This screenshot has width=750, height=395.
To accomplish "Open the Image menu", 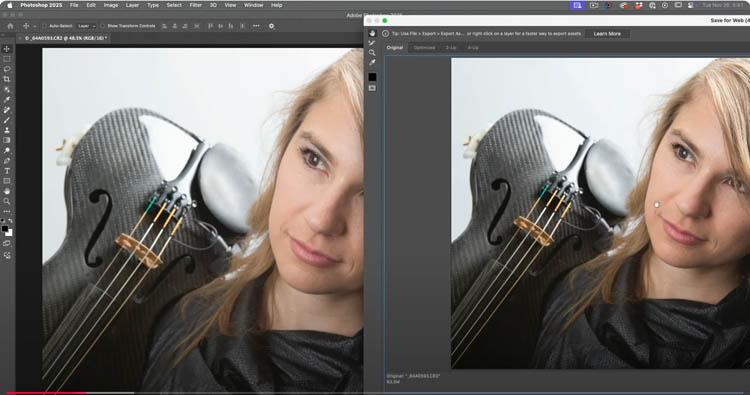I will coord(110,5).
